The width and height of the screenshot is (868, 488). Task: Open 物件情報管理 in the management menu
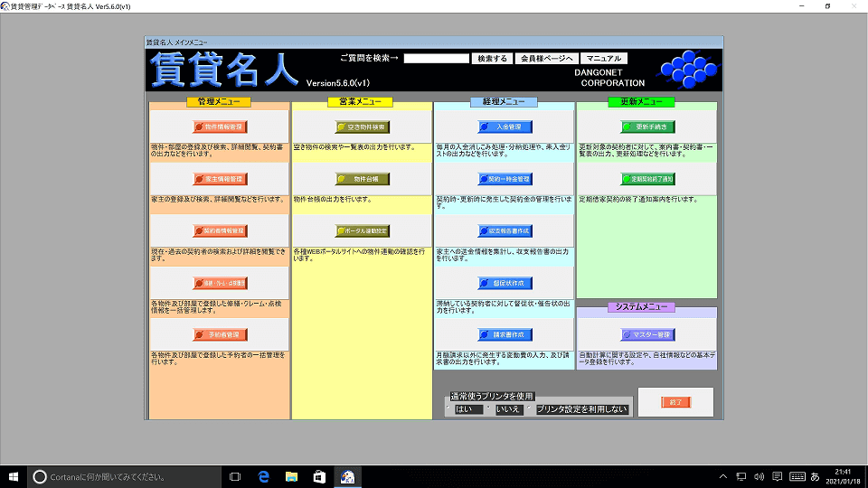click(x=220, y=127)
